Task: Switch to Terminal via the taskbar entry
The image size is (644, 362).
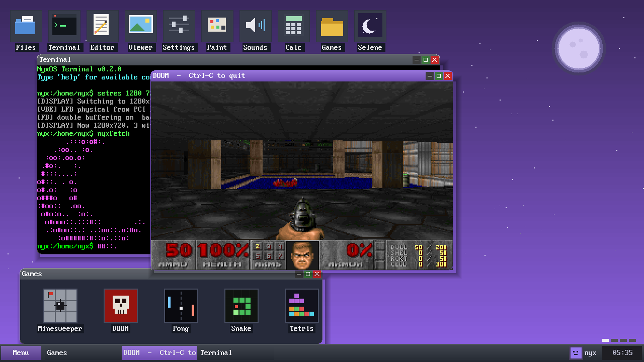Action: [x=236, y=353]
